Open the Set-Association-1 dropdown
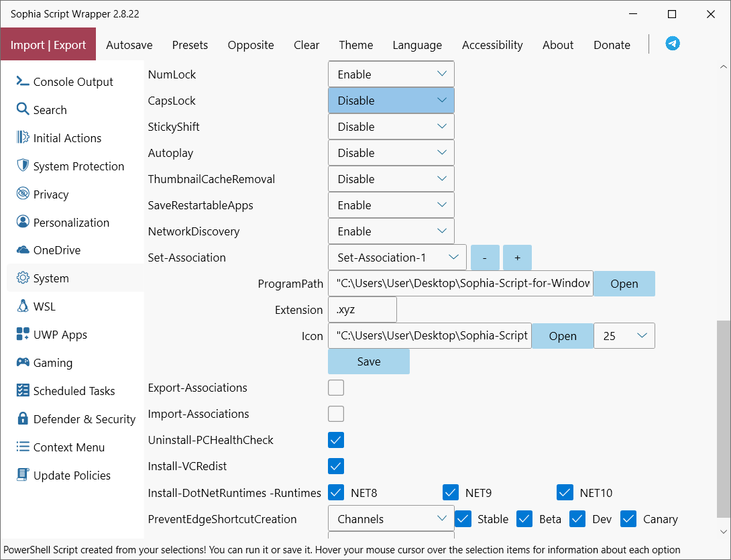731x560 pixels. tap(397, 257)
